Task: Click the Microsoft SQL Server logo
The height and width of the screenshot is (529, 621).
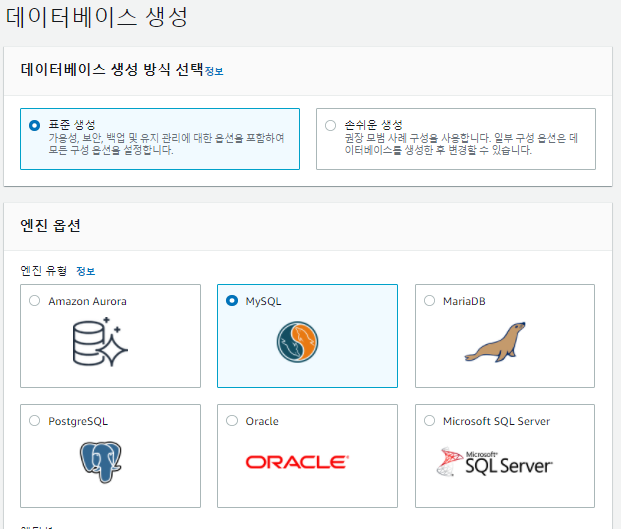Action: point(494,462)
